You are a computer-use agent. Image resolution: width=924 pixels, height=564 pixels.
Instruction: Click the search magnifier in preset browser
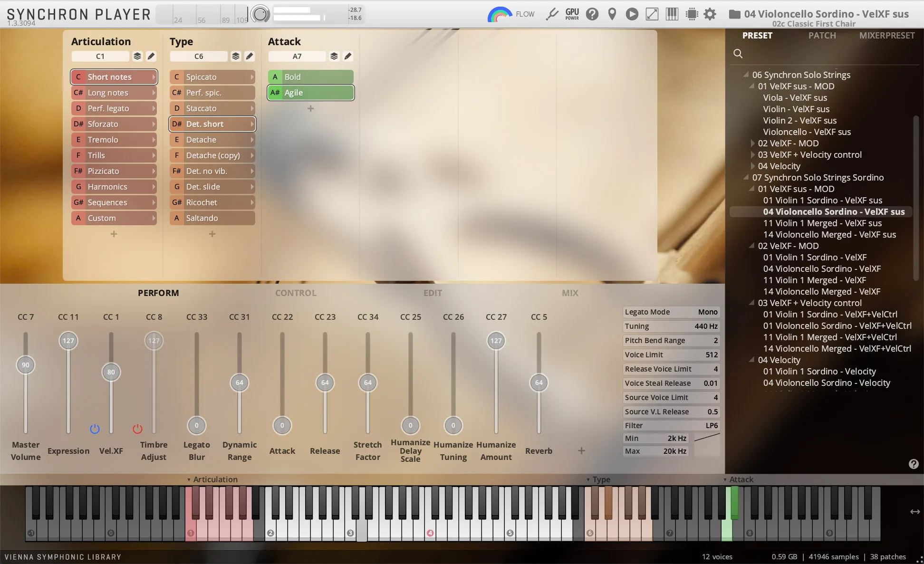(738, 53)
